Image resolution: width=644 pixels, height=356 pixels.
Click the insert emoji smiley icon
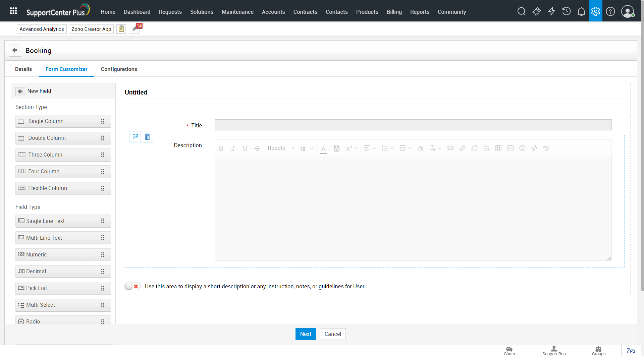pos(522,148)
